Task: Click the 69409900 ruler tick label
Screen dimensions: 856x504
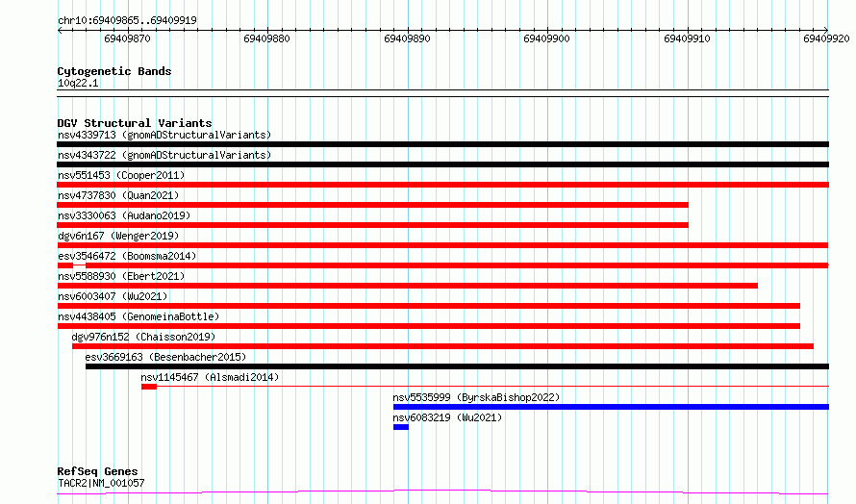Action: tap(546, 38)
